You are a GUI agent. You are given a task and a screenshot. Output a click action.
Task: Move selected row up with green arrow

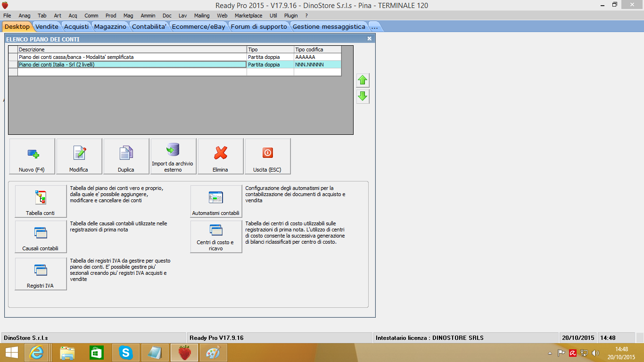point(363,81)
